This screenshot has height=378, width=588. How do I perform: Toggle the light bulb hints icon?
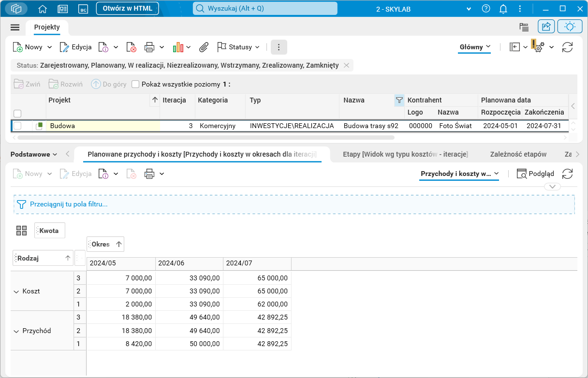[x=569, y=27]
